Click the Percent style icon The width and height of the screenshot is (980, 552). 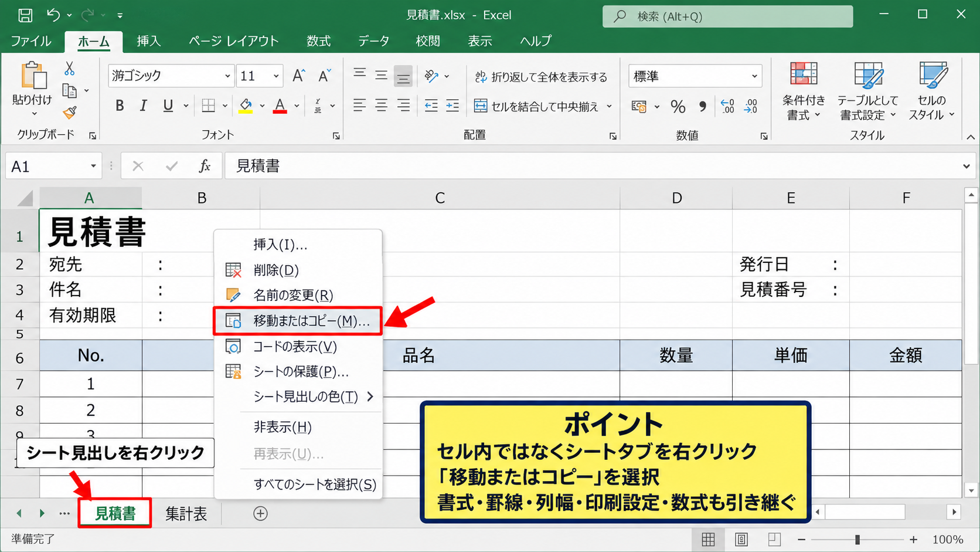[x=678, y=106]
